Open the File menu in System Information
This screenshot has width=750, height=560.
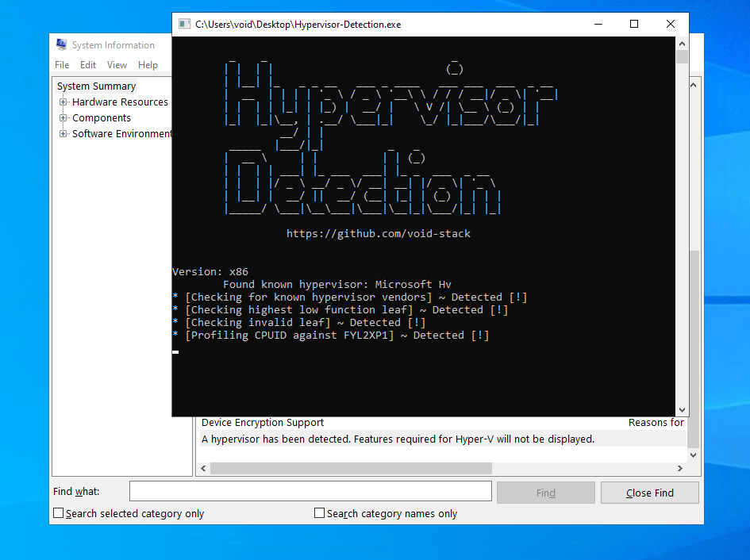pyautogui.click(x=62, y=65)
